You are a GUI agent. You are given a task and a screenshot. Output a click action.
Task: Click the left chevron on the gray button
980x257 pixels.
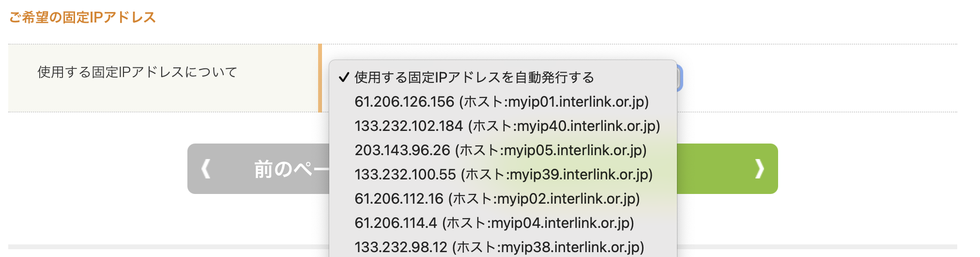(206, 169)
